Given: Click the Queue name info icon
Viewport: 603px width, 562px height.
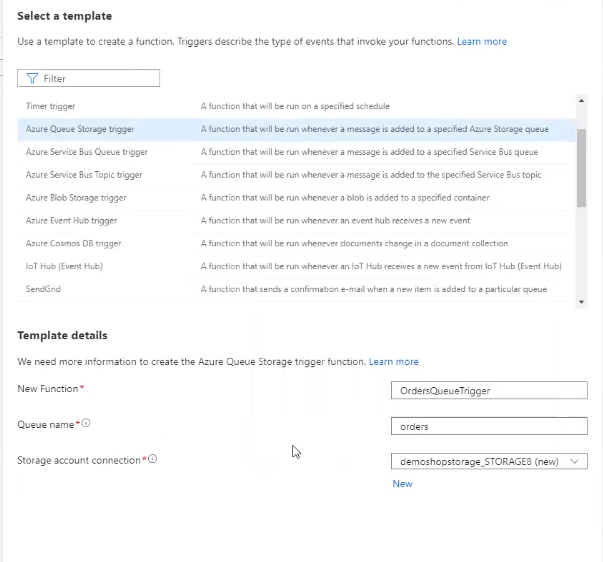Looking at the screenshot, I should point(86,424).
